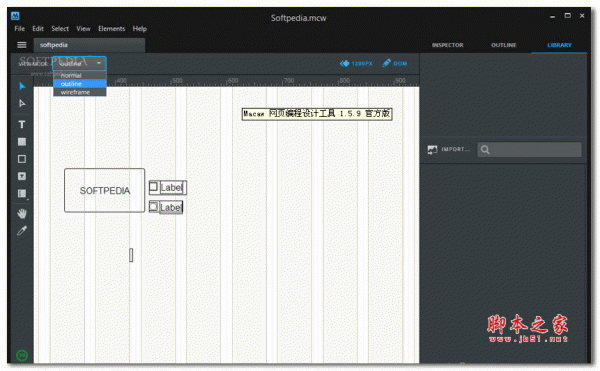Screen dimensions: 600x371
Task: Click the second Label text on canvas
Action: click(171, 207)
